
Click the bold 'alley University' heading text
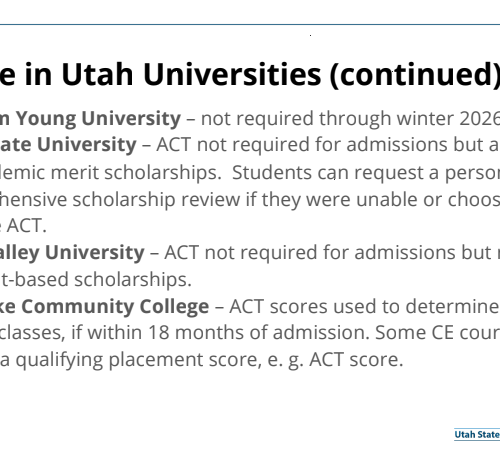pyautogui.click(x=72, y=253)
